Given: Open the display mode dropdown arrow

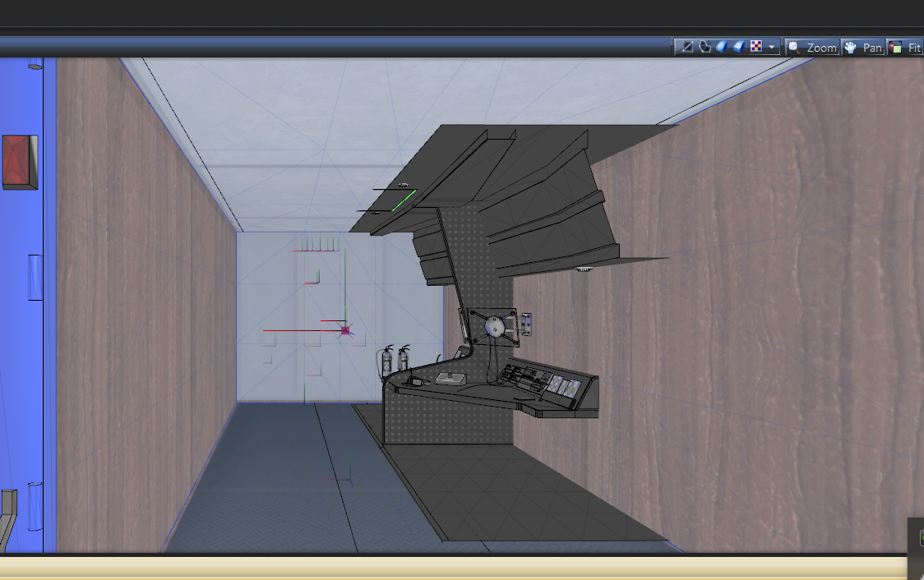Looking at the screenshot, I should tap(771, 47).
